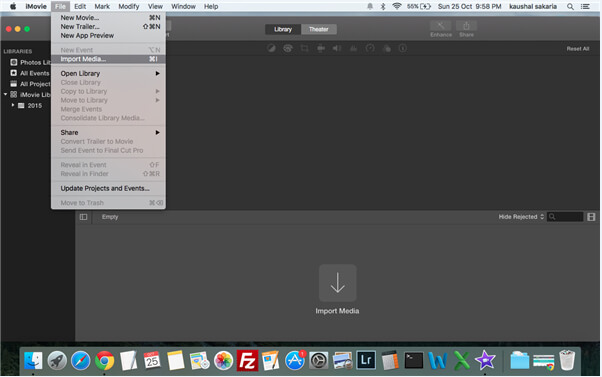Open Photos app from the dock
The height and width of the screenshot is (377, 602).
[223, 361]
